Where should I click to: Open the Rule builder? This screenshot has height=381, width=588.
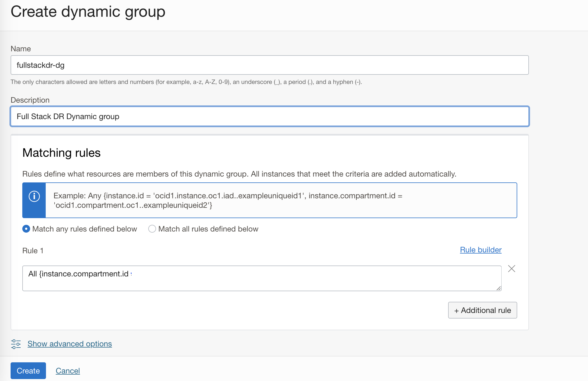point(480,250)
